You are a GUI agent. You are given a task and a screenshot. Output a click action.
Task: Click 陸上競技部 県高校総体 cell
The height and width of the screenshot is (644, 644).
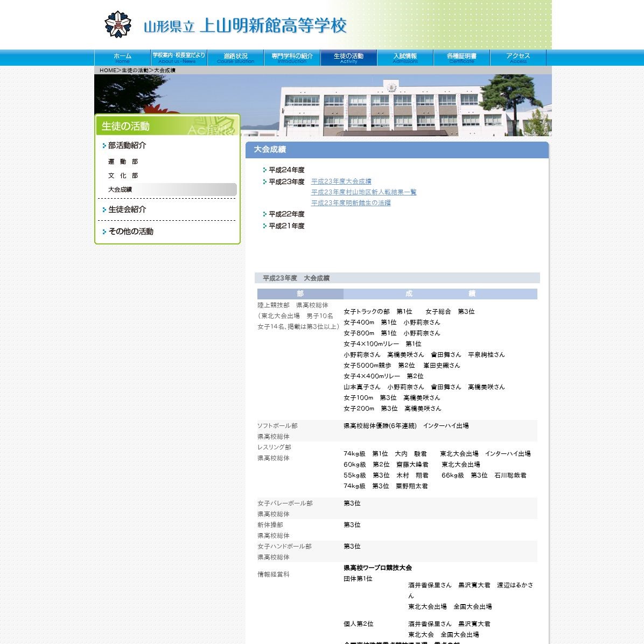tap(293, 305)
